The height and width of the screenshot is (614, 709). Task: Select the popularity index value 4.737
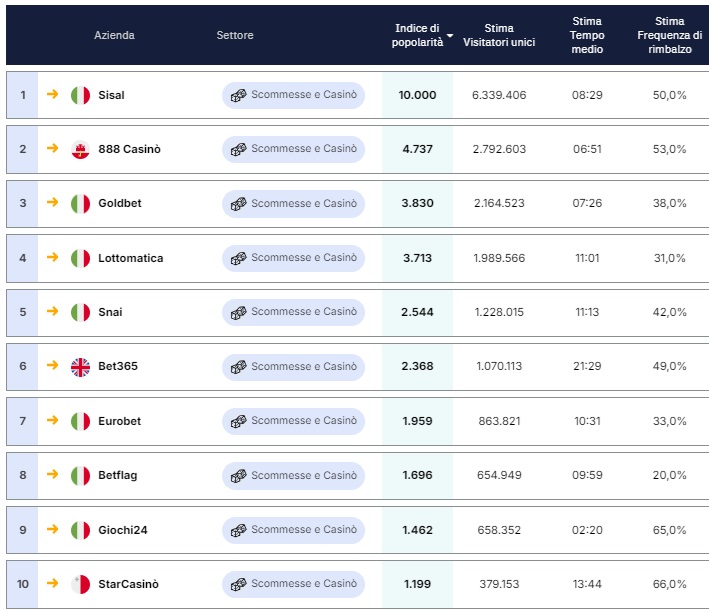click(417, 149)
